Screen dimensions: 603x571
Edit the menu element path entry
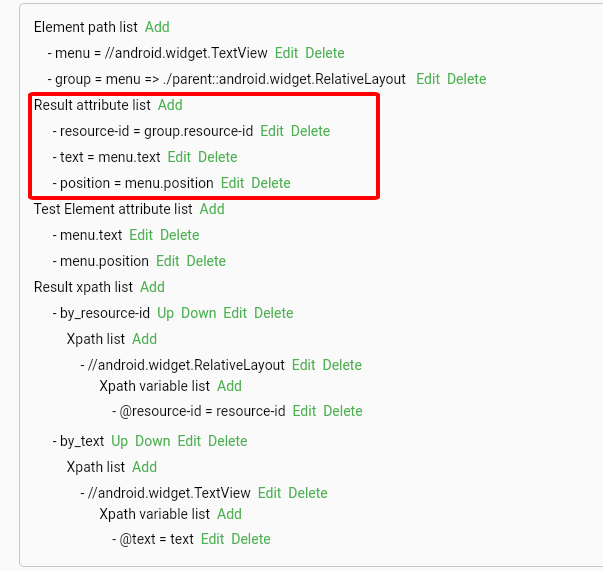click(286, 53)
